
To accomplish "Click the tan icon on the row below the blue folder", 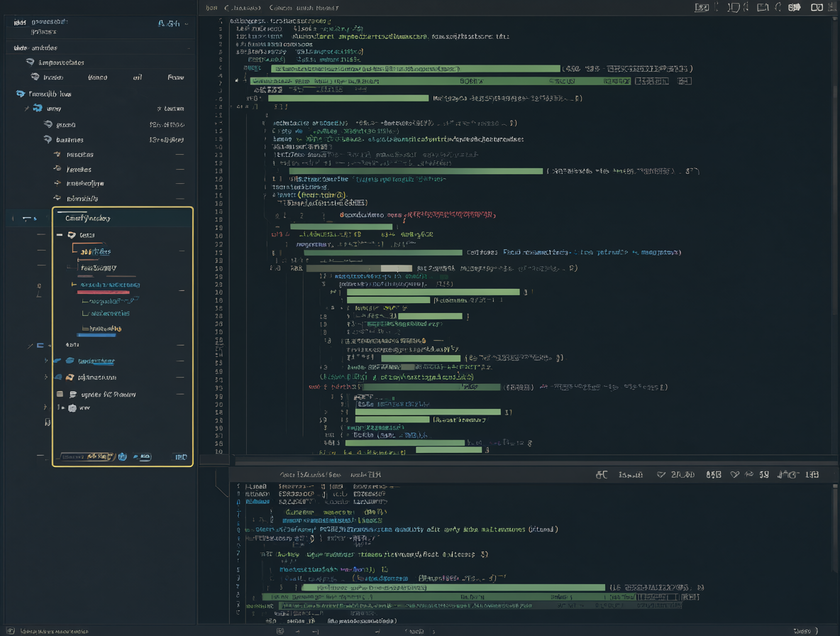I will 70,377.
